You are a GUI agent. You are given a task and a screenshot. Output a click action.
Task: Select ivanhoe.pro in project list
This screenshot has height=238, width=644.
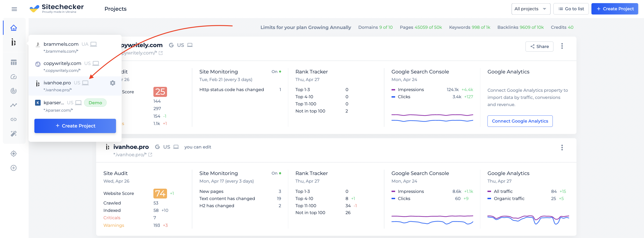[x=75, y=86]
